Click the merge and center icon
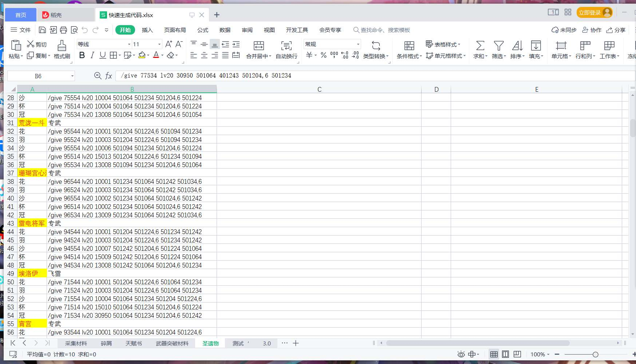 [x=258, y=45]
